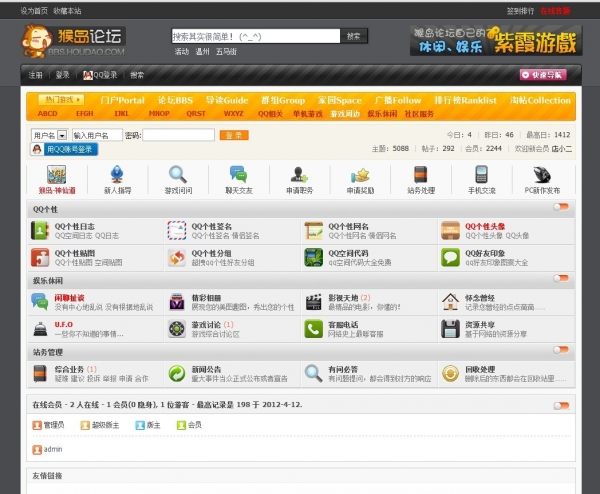Click the 用QQ帐号登录 button
Viewport: 600px width, 494px height.
tap(65, 149)
